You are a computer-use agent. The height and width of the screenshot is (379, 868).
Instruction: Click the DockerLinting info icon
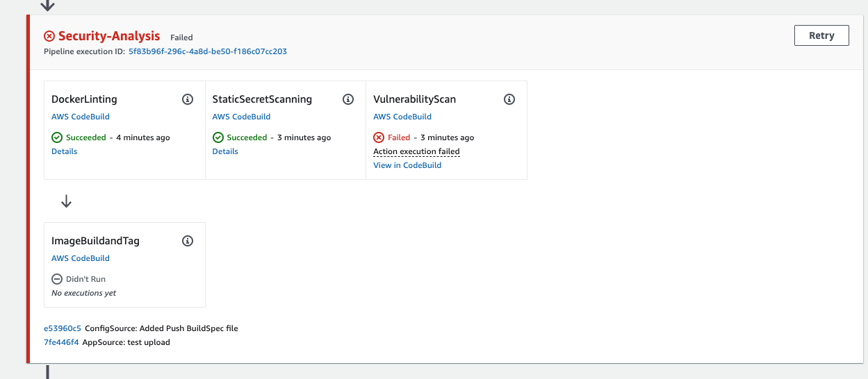click(188, 99)
